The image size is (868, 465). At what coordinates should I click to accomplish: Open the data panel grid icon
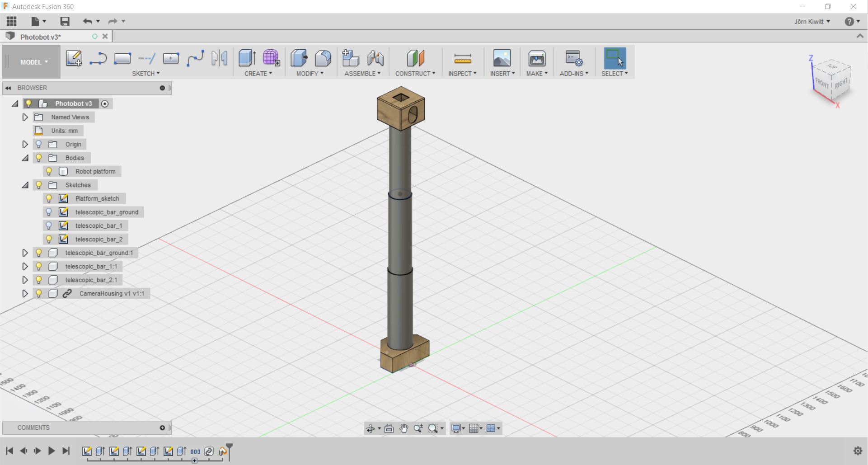point(12,21)
